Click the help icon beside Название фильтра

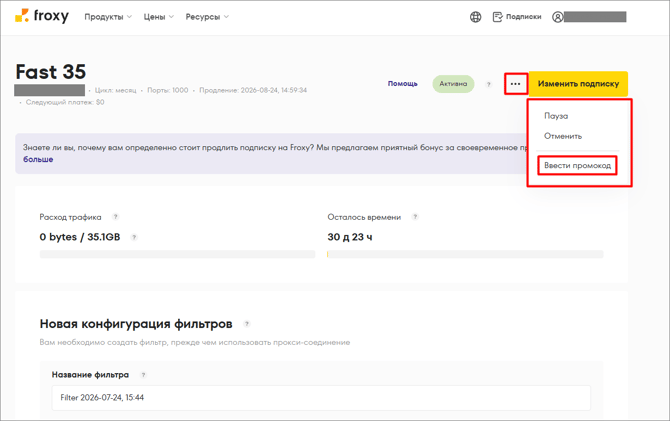[143, 375]
